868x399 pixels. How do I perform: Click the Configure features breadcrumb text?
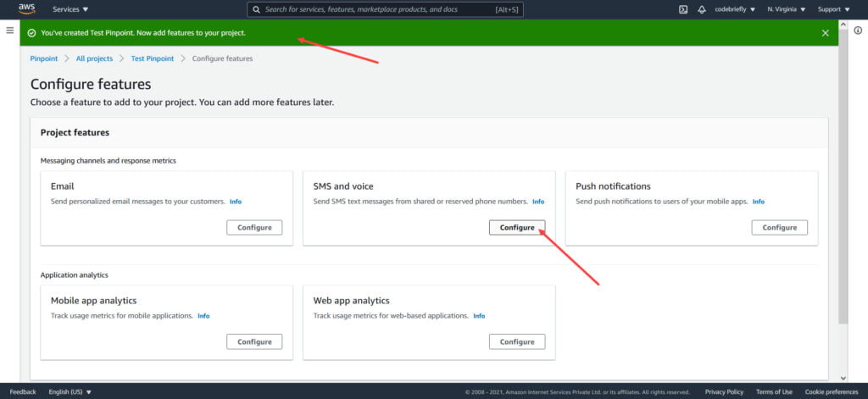(223, 58)
